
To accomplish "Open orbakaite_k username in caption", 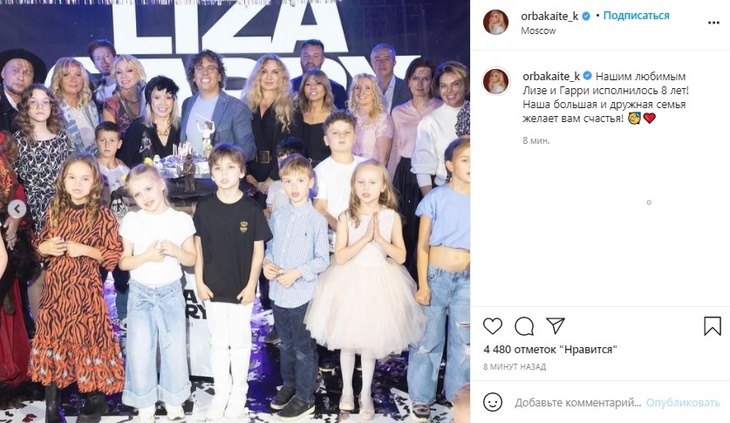I will 551,76.
